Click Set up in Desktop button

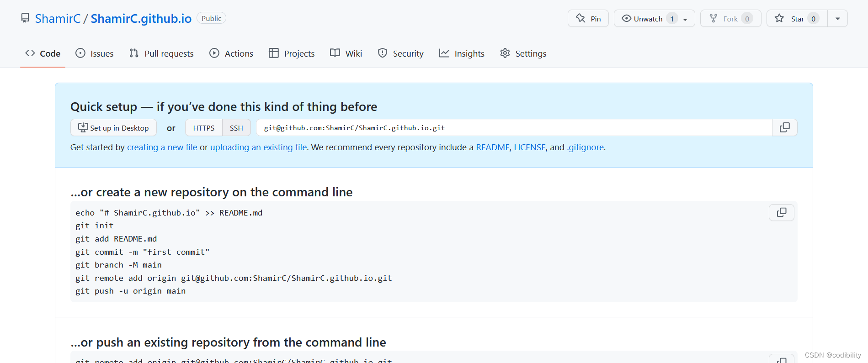coord(113,127)
